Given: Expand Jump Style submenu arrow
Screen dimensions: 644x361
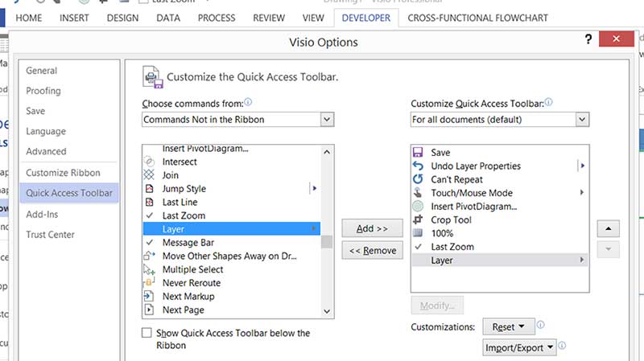Looking at the screenshot, I should tap(315, 189).
